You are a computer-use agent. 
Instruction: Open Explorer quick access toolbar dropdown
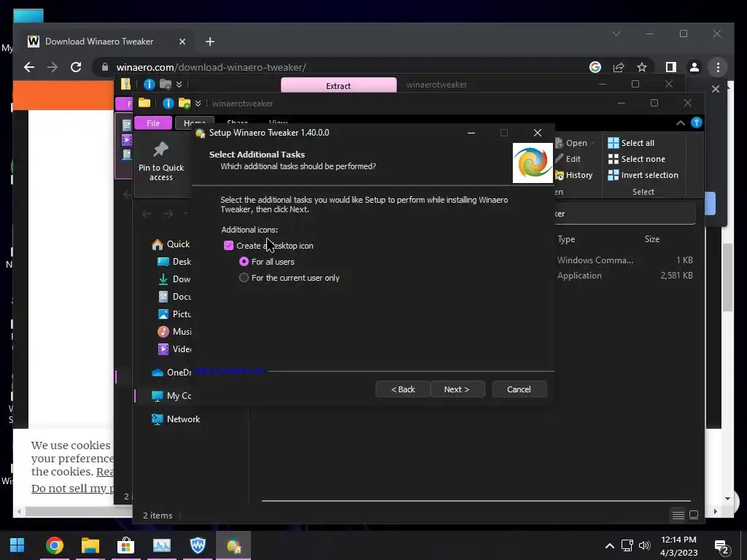(198, 104)
